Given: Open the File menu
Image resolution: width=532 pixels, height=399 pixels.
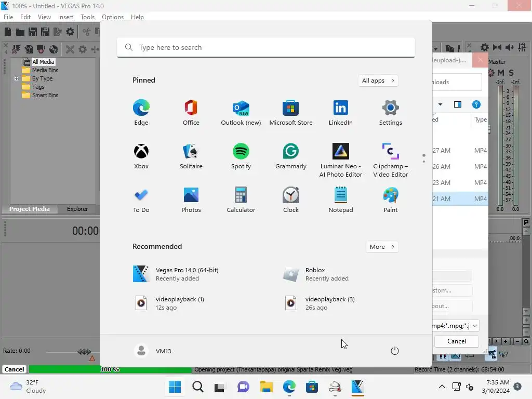Looking at the screenshot, I should click(8, 17).
